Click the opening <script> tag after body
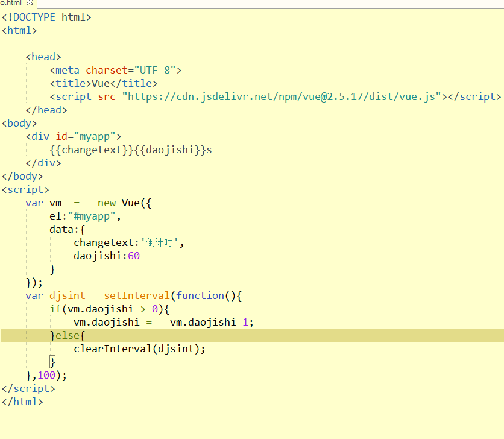 tap(25, 190)
